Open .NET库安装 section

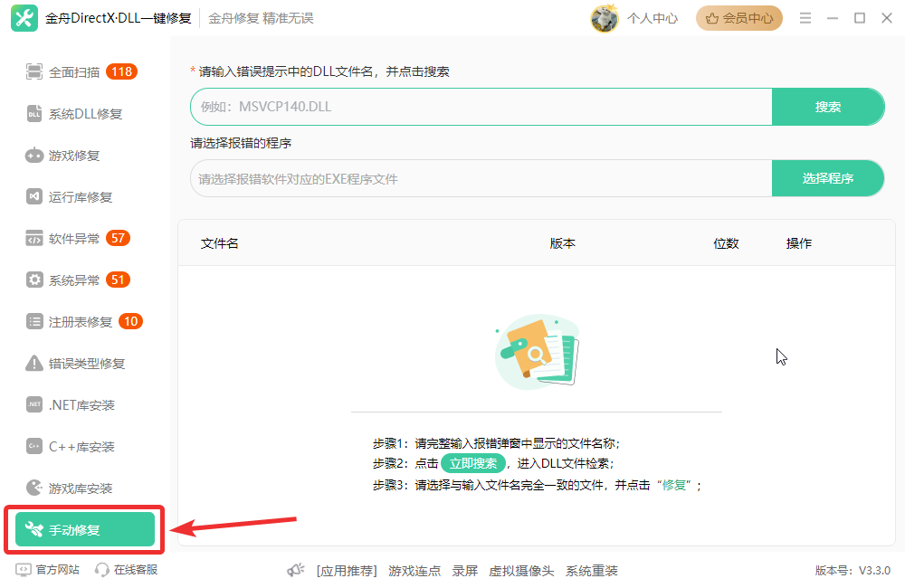pos(81,405)
